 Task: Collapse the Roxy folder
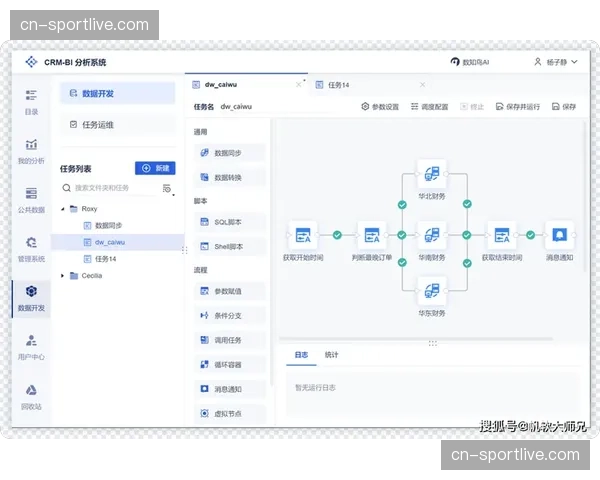coord(63,209)
